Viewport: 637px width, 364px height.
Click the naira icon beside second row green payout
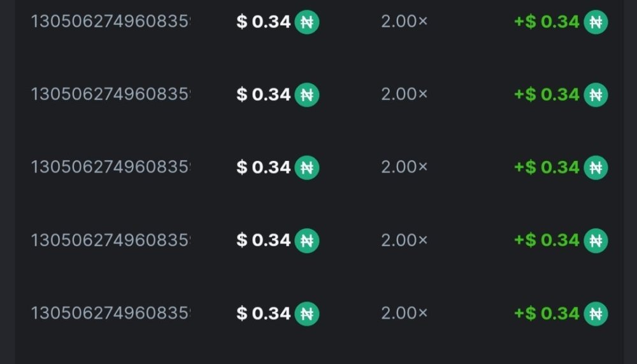[x=596, y=95]
